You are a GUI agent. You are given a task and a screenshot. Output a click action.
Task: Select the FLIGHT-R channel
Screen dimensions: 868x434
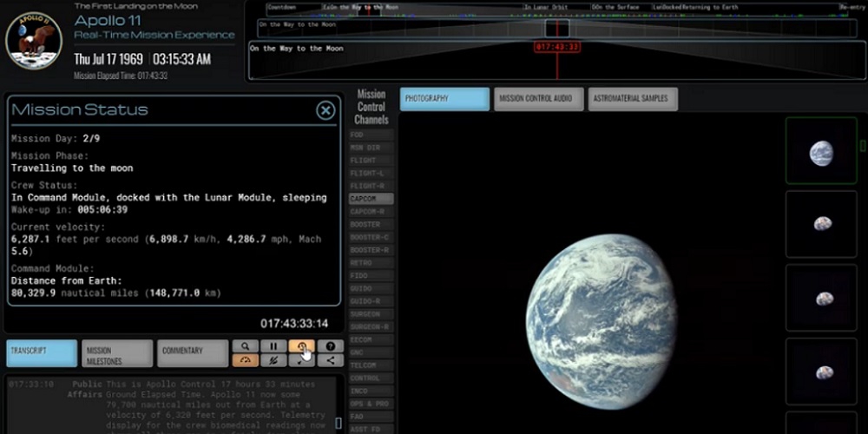[x=372, y=186]
